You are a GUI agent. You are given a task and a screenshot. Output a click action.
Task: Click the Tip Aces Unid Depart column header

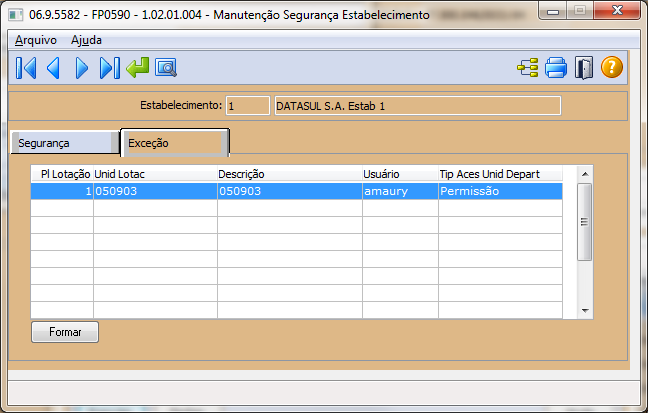[x=500, y=174]
